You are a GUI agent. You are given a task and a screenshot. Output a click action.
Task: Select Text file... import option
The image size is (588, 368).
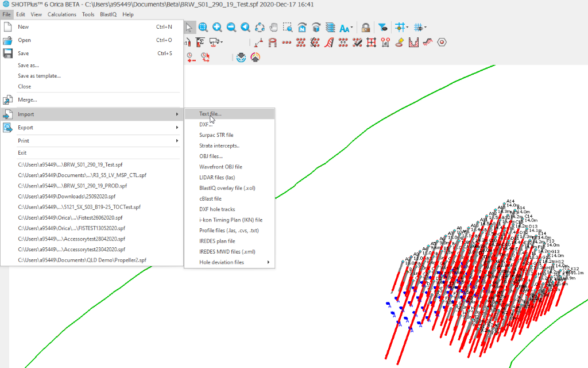pyautogui.click(x=230, y=114)
